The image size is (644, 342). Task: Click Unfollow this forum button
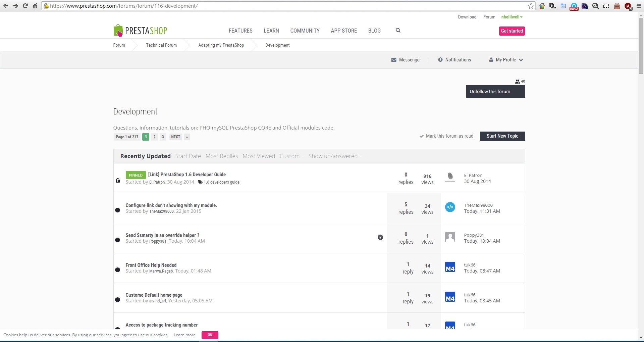pyautogui.click(x=495, y=91)
